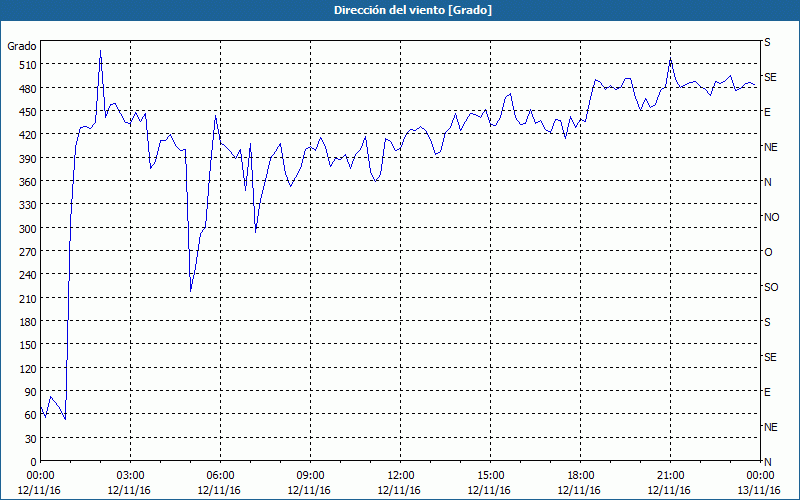
Task: Click the '09:00' time label
Action: pos(310,476)
